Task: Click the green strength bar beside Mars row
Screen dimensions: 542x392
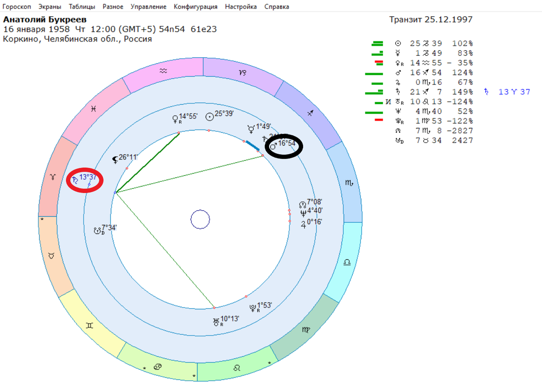Action: click(374, 73)
